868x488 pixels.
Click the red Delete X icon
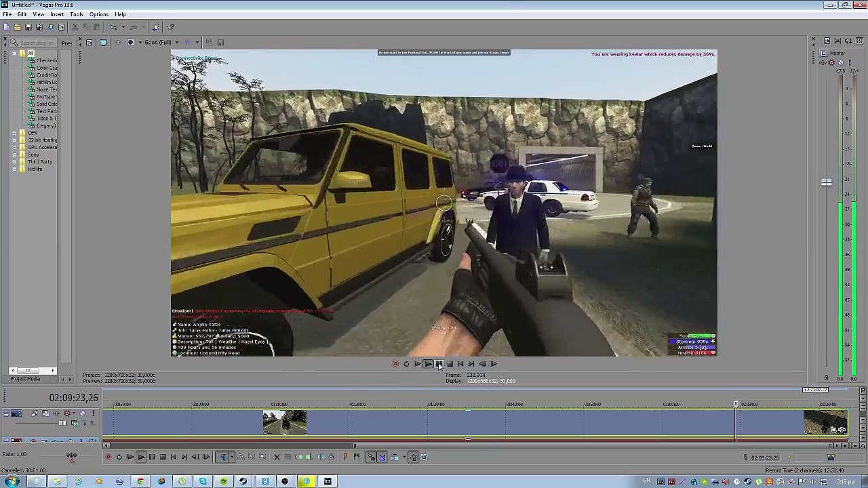coord(277,457)
